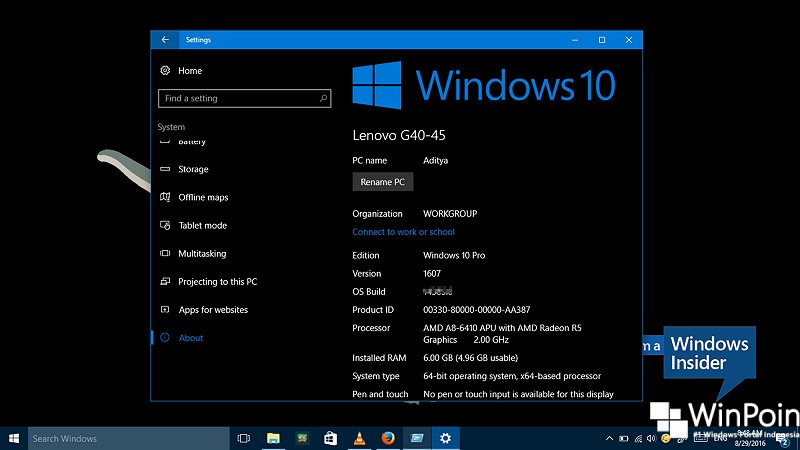
Task: Minimize the Settings window
Action: [x=575, y=40]
